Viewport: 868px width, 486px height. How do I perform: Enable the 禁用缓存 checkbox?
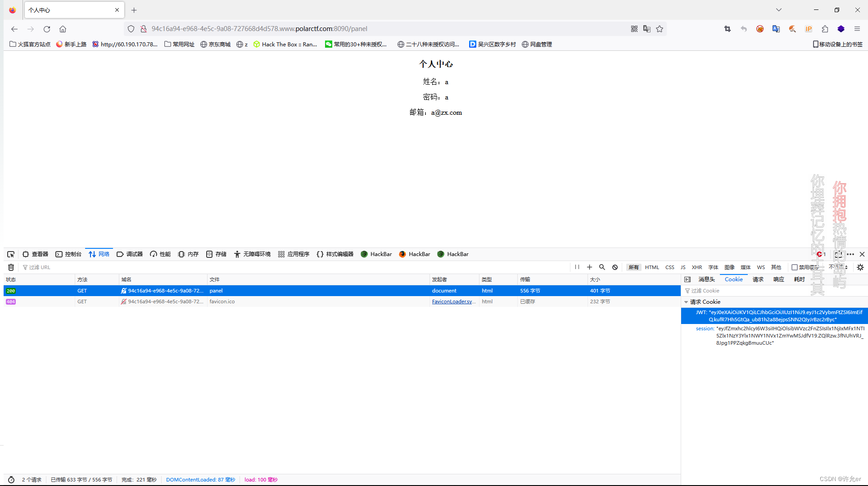(795, 267)
